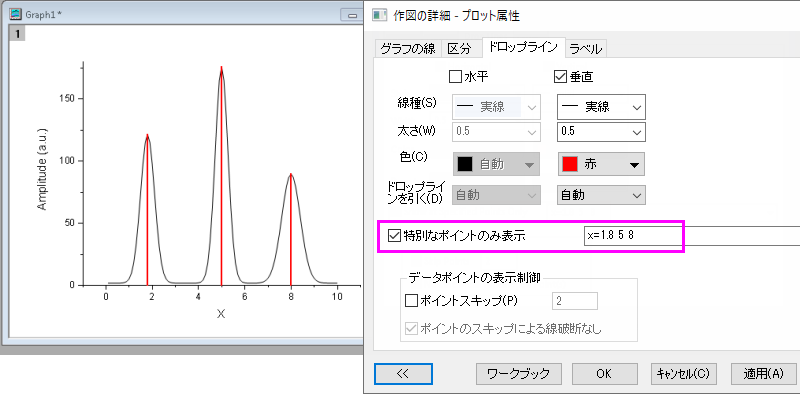Toggle 特別なポイントのみ表示 checkbox
The width and height of the screenshot is (800, 394).
pyautogui.click(x=394, y=236)
